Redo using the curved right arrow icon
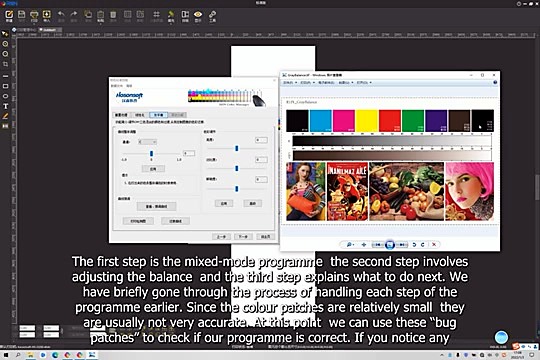The image size is (540, 360). point(73,15)
